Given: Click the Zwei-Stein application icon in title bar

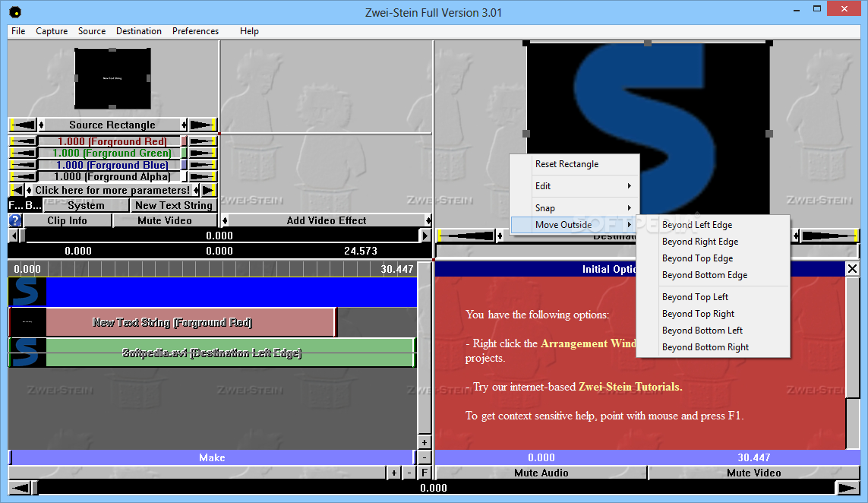Looking at the screenshot, I should coord(15,11).
